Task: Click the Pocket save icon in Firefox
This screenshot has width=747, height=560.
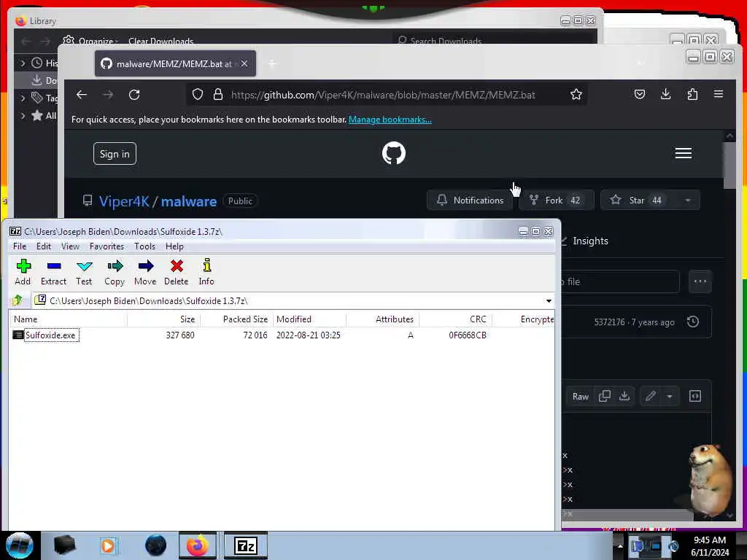Action: pyautogui.click(x=639, y=94)
